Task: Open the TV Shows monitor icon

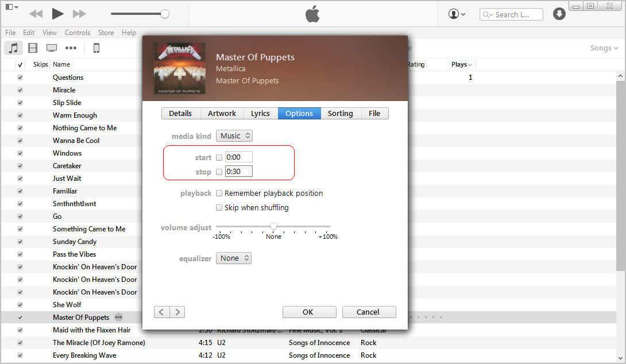Action: click(52, 48)
